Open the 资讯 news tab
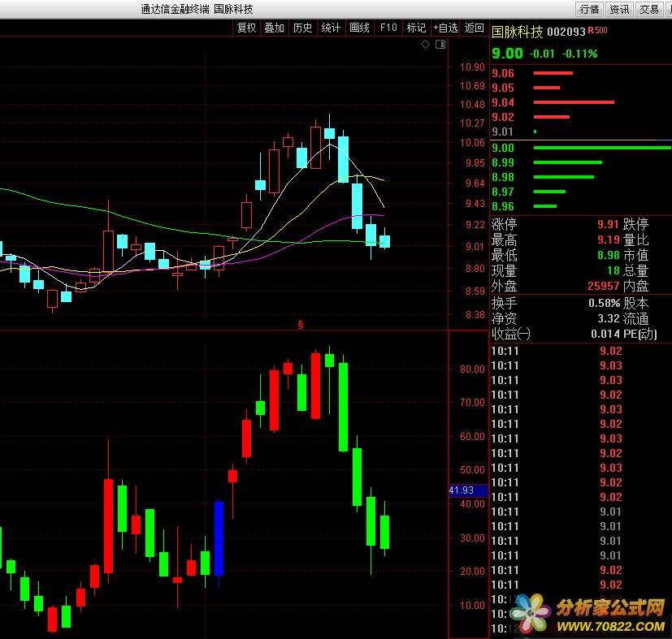Image resolution: width=672 pixels, height=639 pixels. pyautogui.click(x=619, y=9)
